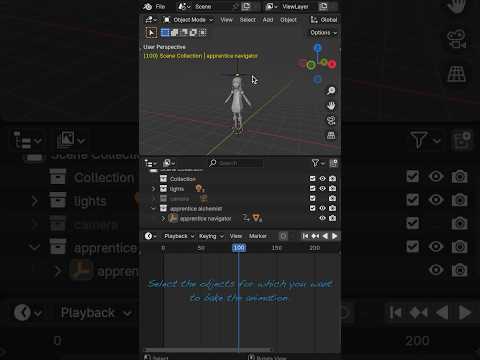Choose the Extend Selection mode icon
Image resolution: width=480 pixels, height=360 pixels.
coord(174,32)
